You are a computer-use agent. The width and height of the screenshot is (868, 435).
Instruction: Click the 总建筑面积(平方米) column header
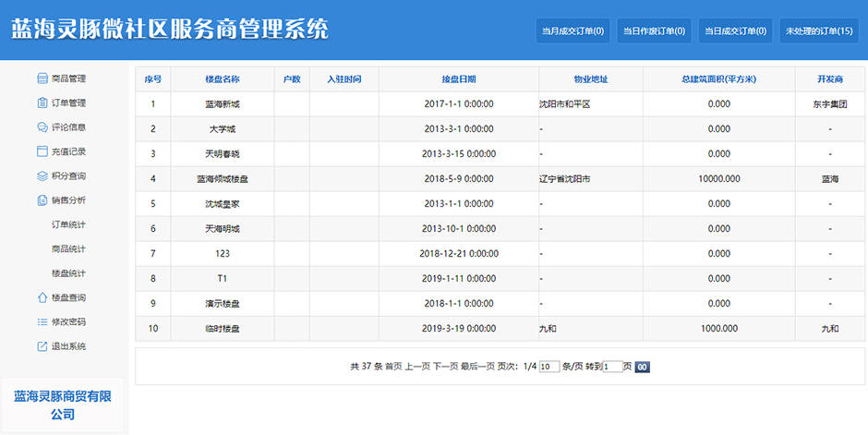(x=718, y=79)
